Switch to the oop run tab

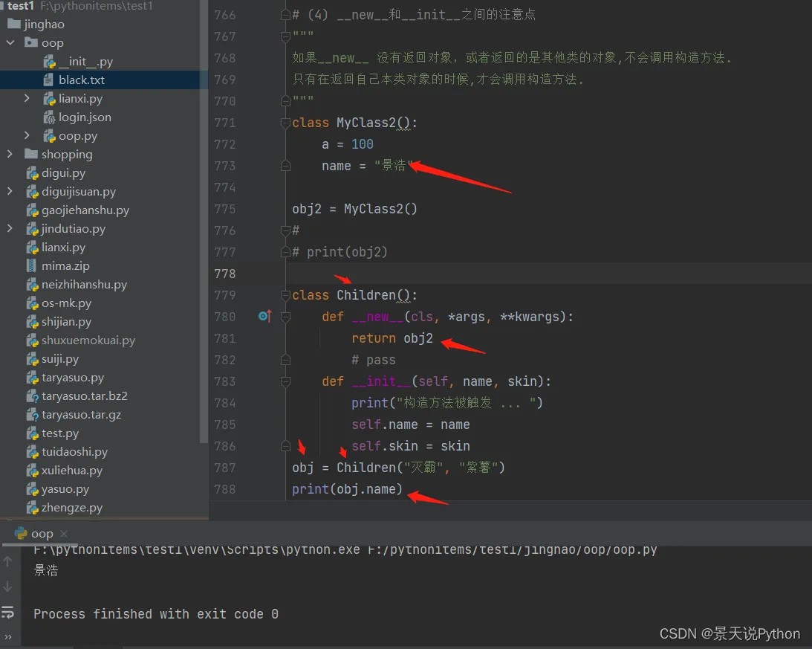(x=42, y=534)
